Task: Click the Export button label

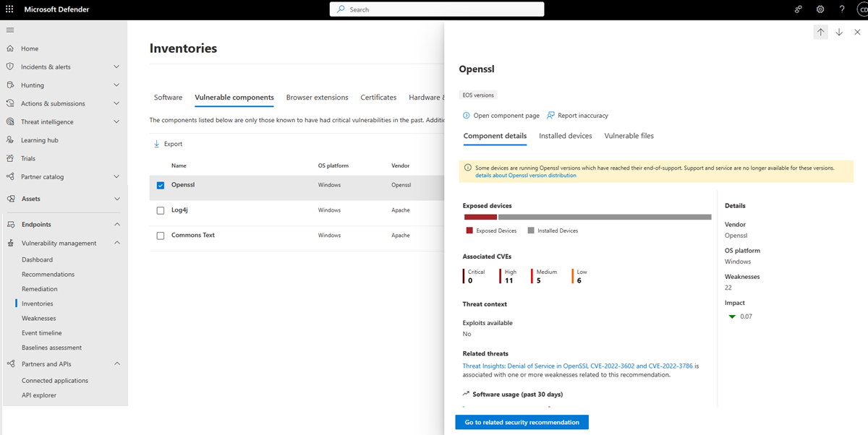Action: point(173,144)
